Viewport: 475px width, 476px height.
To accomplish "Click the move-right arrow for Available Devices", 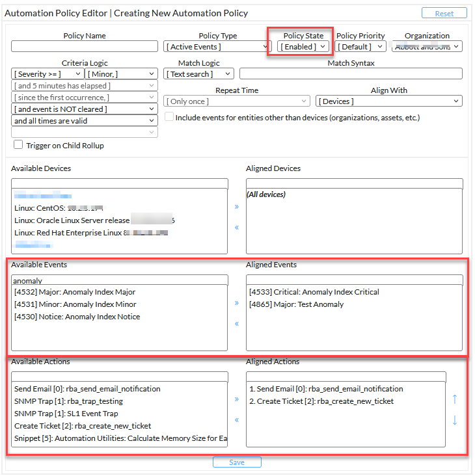I will tap(236, 207).
